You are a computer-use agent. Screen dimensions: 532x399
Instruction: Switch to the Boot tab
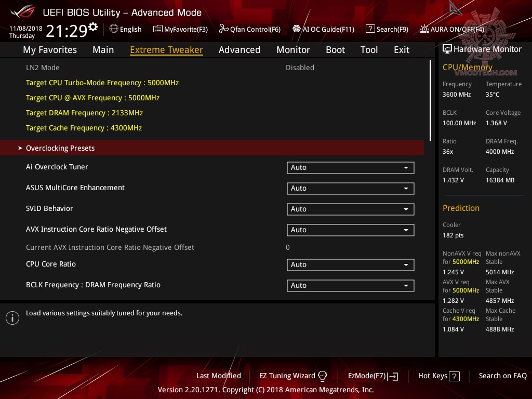click(335, 49)
